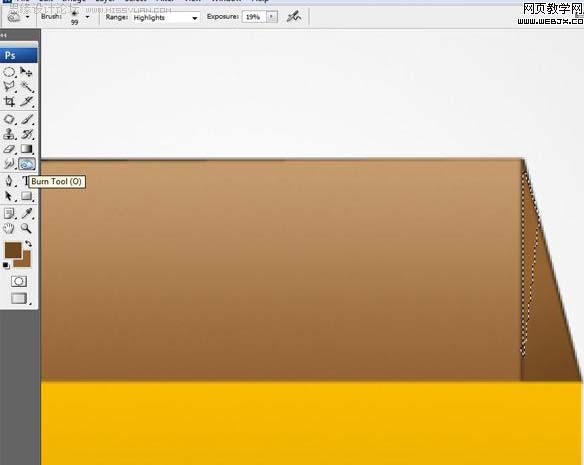Open the foreground brown color swatch
The height and width of the screenshot is (465, 584).
[13, 250]
